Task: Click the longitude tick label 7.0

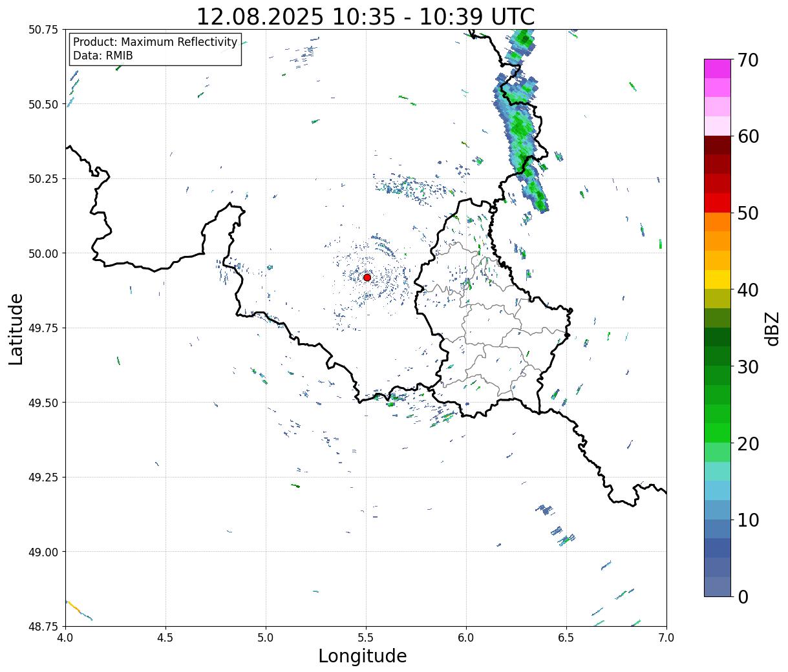Action: pos(666,637)
